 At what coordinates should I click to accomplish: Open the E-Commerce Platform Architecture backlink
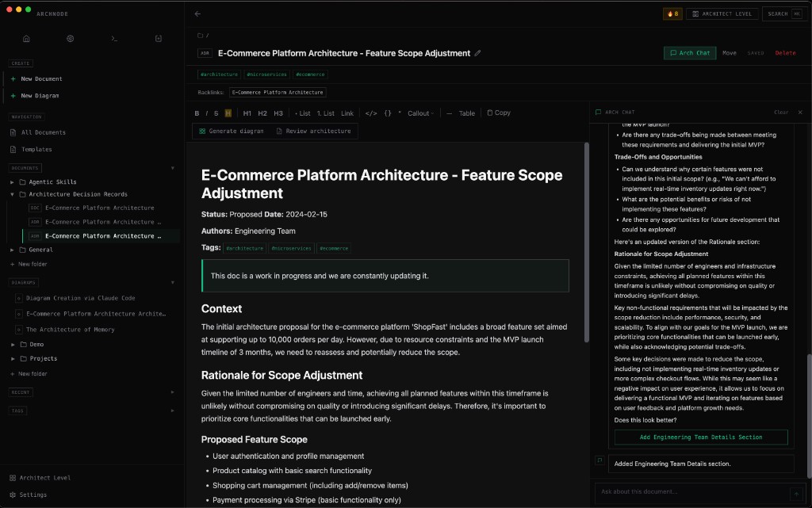coord(278,93)
